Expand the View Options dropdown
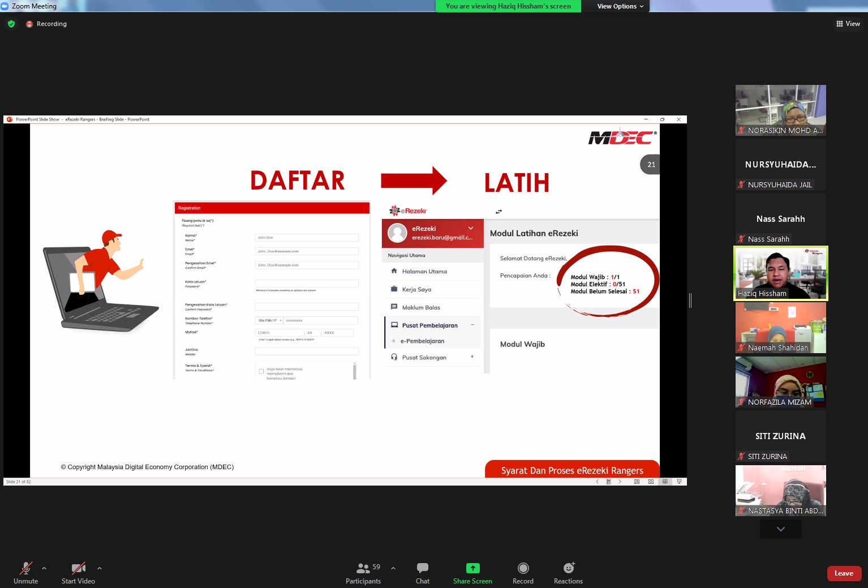 (620, 6)
